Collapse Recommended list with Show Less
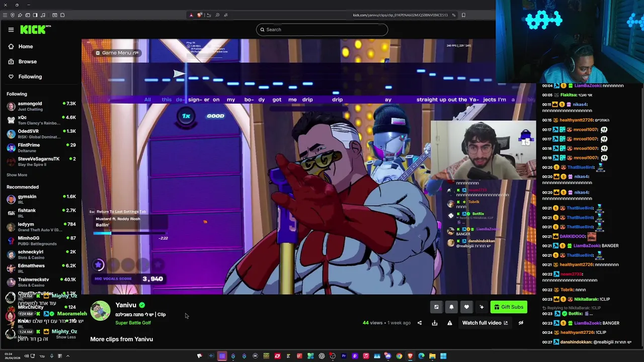644x362 pixels. (65, 337)
